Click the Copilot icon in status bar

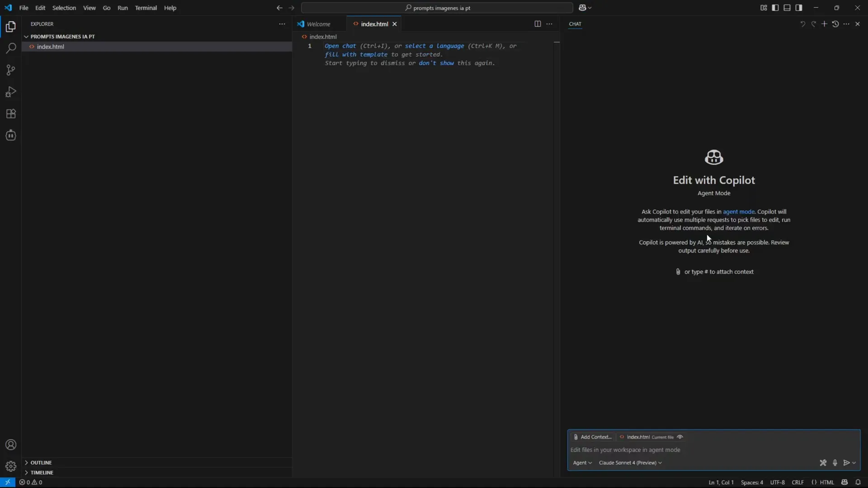pyautogui.click(x=845, y=482)
